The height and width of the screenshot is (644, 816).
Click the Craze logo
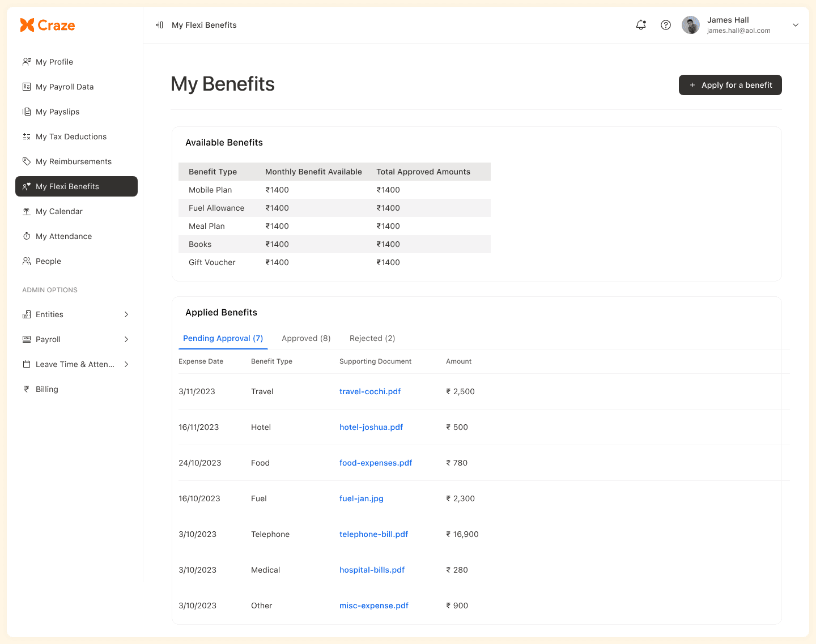click(x=48, y=25)
